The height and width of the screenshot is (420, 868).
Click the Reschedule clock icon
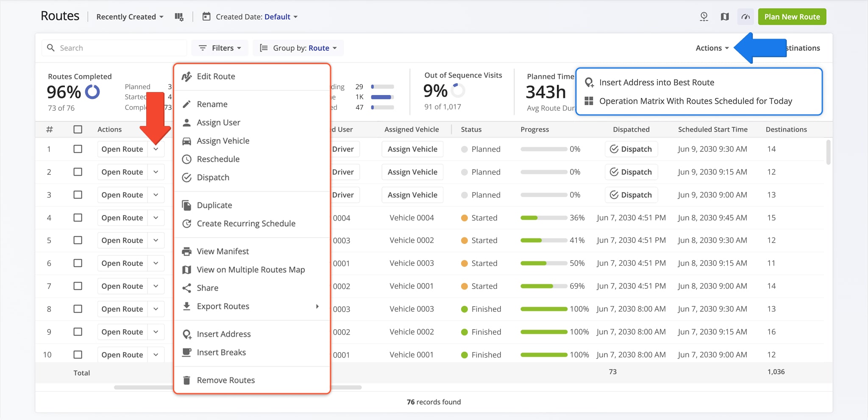pos(186,159)
